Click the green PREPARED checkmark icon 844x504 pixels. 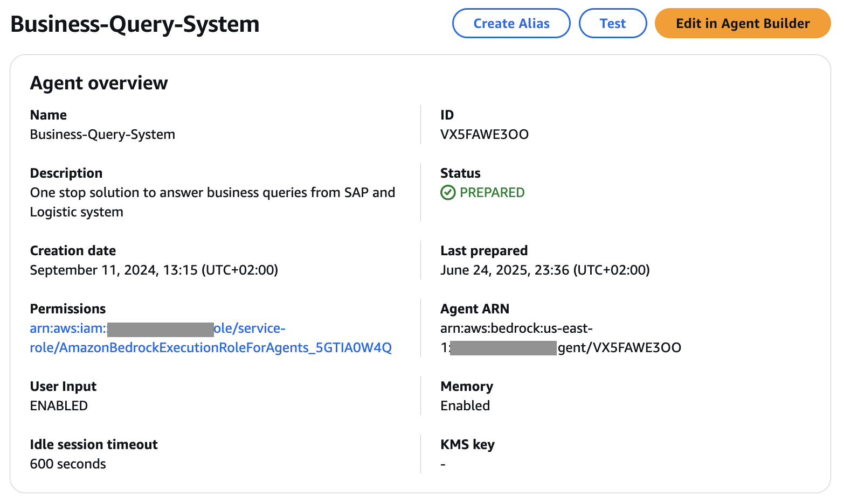tap(448, 193)
